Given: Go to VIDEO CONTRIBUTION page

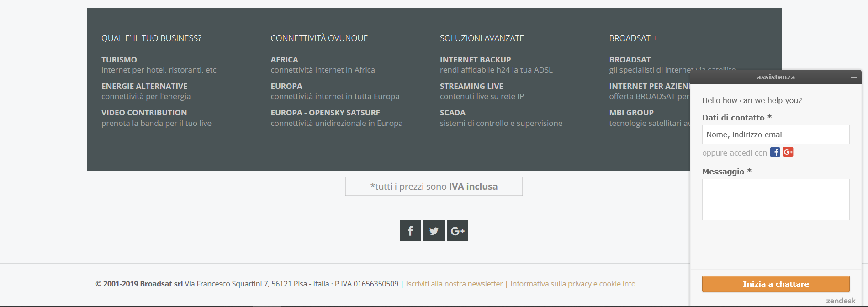Looking at the screenshot, I should (144, 113).
